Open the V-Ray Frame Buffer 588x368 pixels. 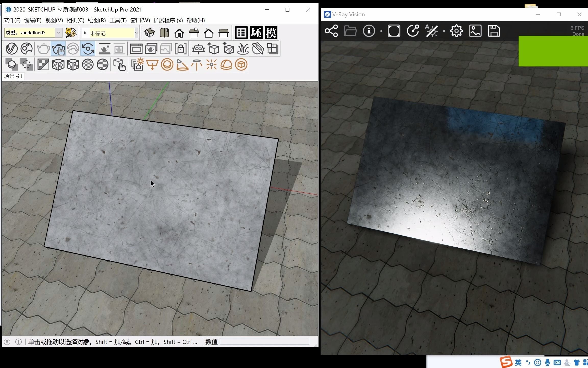click(x=137, y=49)
